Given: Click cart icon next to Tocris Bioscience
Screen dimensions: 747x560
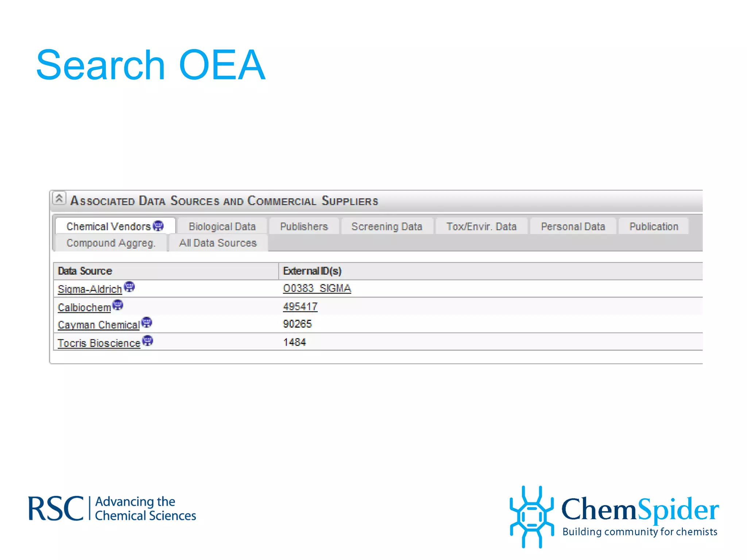Looking at the screenshot, I should point(147,341).
